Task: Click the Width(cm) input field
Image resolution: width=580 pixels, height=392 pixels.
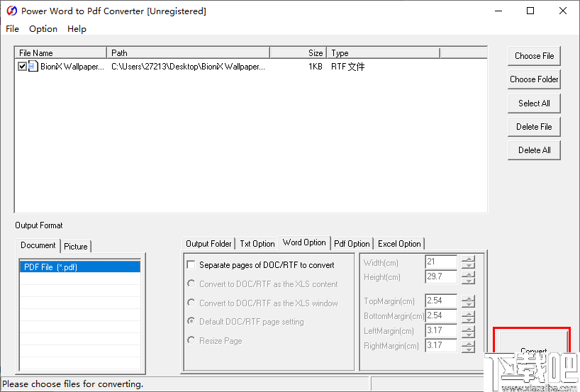Action: pos(441,262)
